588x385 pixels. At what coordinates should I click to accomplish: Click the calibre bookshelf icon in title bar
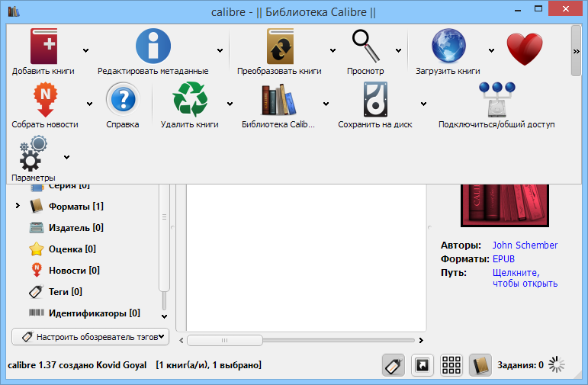point(14,11)
